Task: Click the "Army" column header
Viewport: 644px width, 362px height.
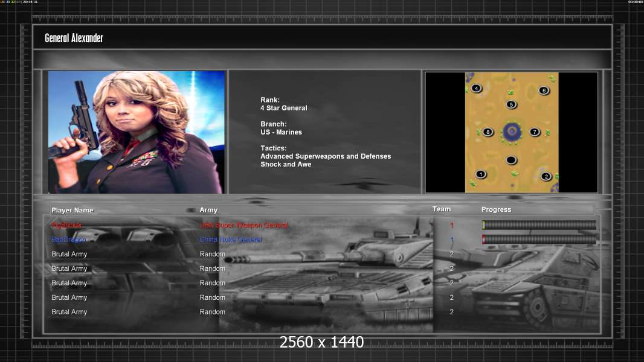Action: [208, 210]
